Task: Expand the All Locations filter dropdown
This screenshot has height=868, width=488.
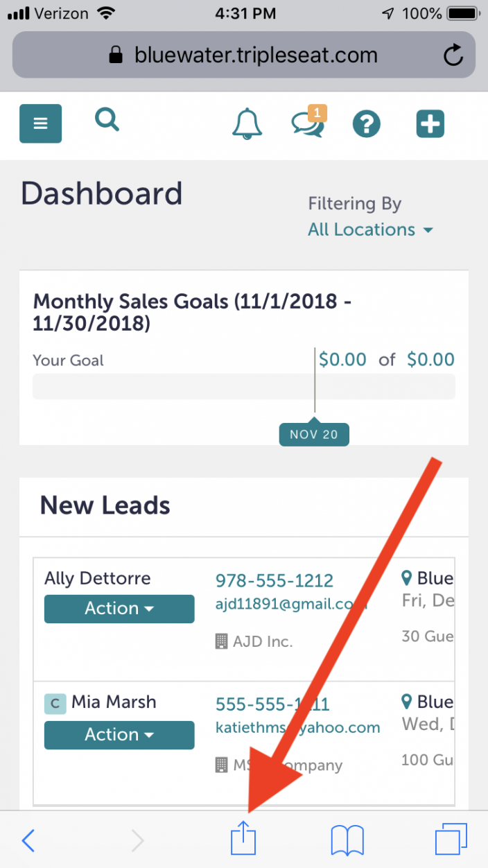Action: pos(370,229)
